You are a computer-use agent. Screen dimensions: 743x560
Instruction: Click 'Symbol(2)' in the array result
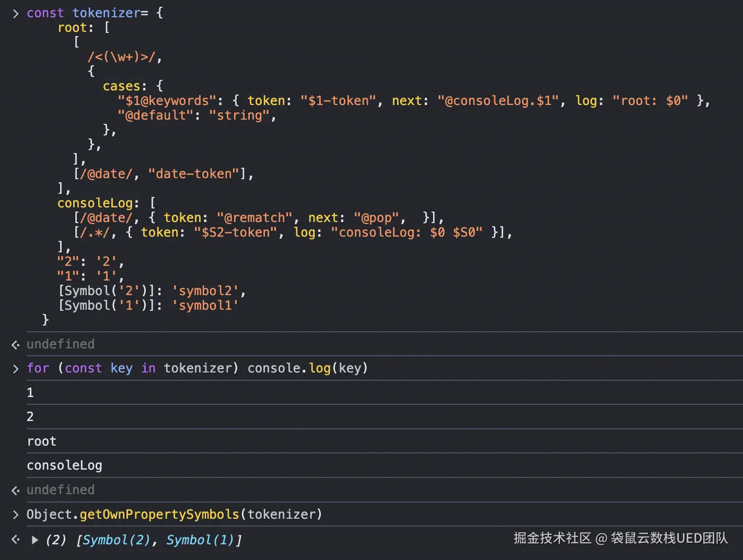coord(117,540)
